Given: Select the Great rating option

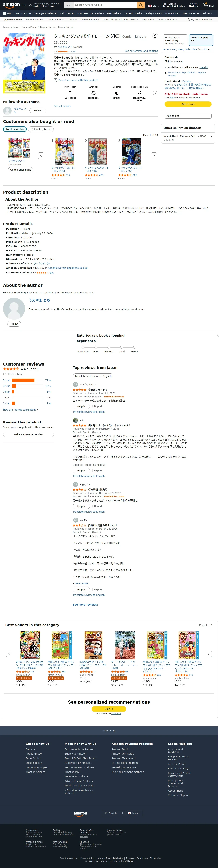Looking at the screenshot, I should pyautogui.click(x=135, y=347).
